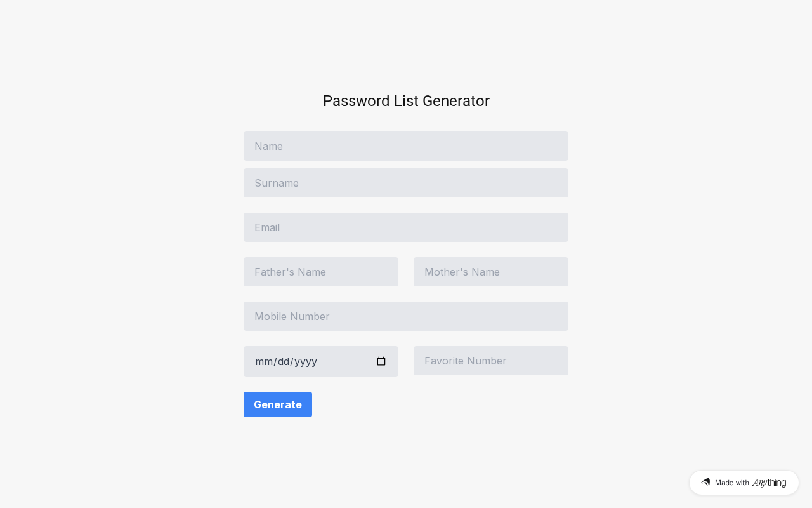Click into the Surname field
812x508 pixels.
pyautogui.click(x=406, y=183)
